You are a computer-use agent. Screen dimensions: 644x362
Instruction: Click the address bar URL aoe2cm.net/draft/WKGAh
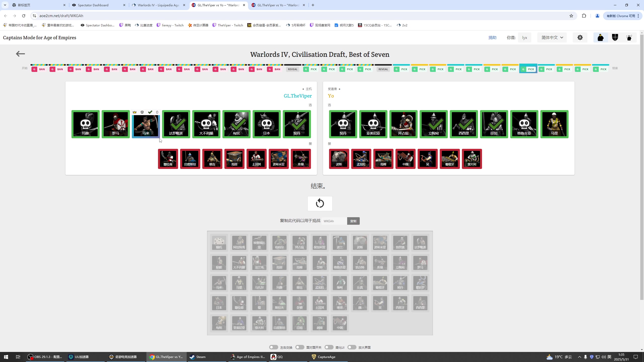(61, 16)
